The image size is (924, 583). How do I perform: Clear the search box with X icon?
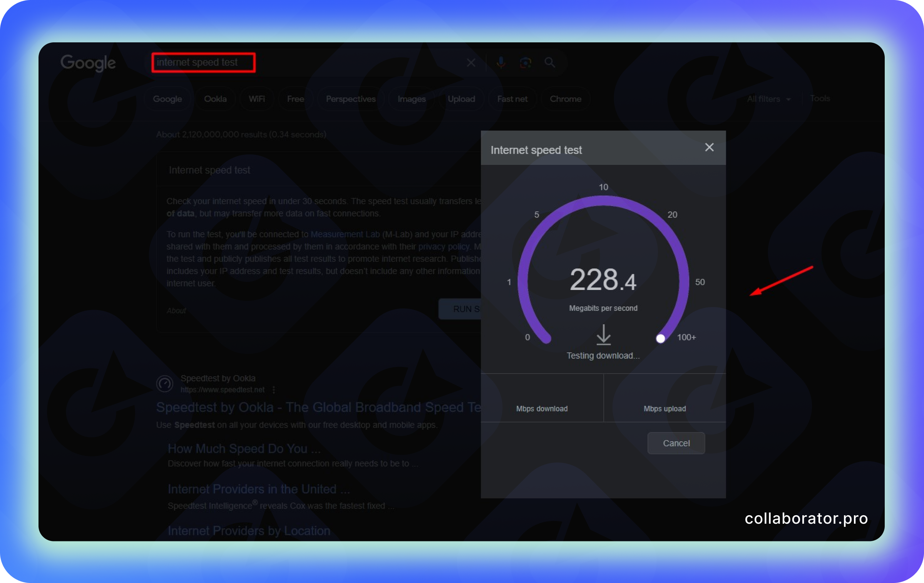click(471, 63)
